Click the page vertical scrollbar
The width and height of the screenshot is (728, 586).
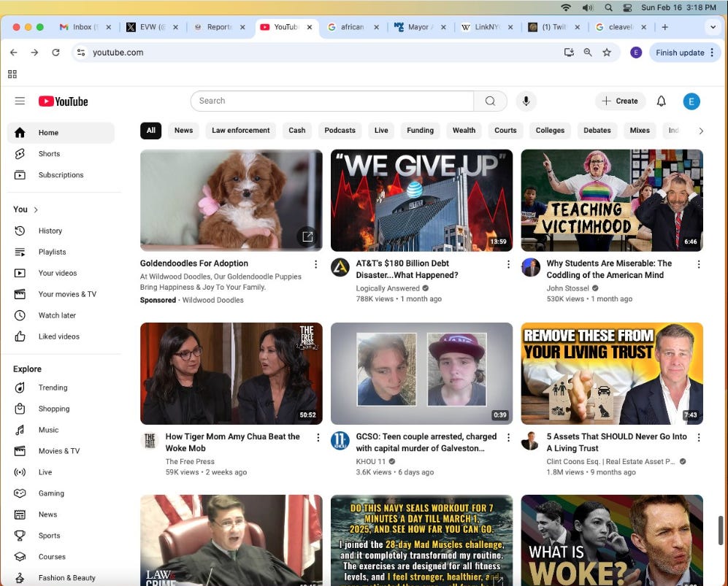click(720, 531)
